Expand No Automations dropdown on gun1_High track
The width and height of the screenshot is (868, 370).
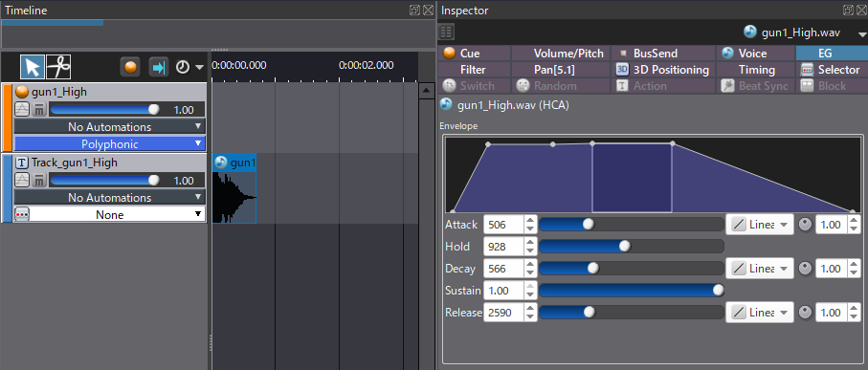[x=110, y=126]
